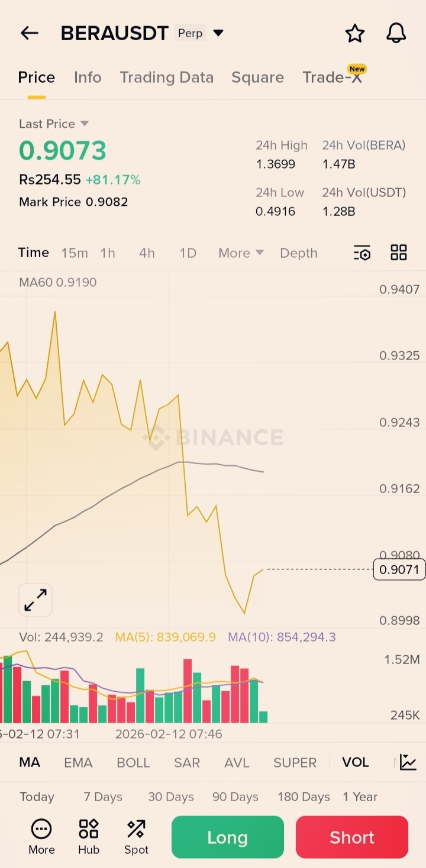Viewport: 426px width, 868px height.
Task: Switch to Spot trading icon
Action: pyautogui.click(x=136, y=836)
